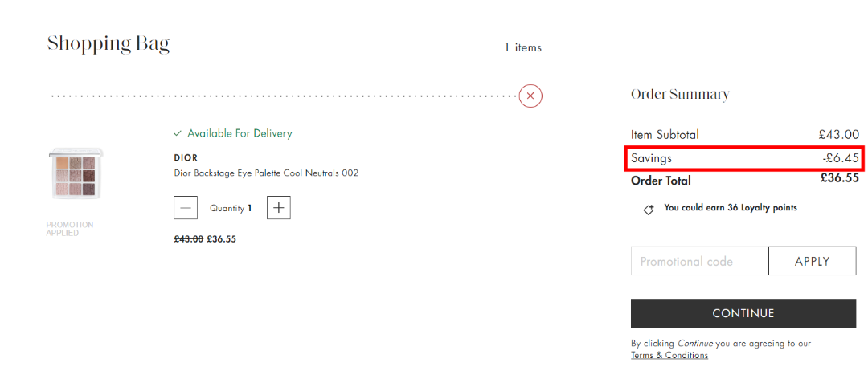Click the Item Subtotal label
Viewport: 868px width, 375px height.
tap(665, 135)
